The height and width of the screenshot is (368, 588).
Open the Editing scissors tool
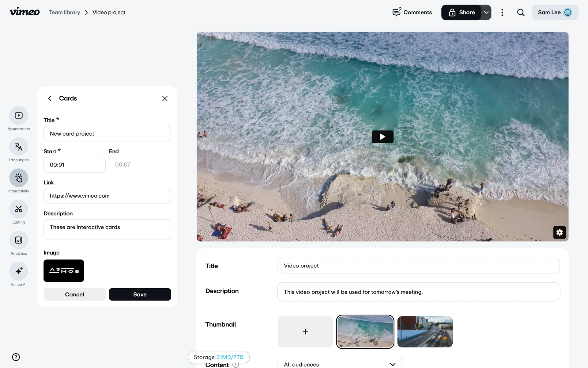pyautogui.click(x=19, y=209)
